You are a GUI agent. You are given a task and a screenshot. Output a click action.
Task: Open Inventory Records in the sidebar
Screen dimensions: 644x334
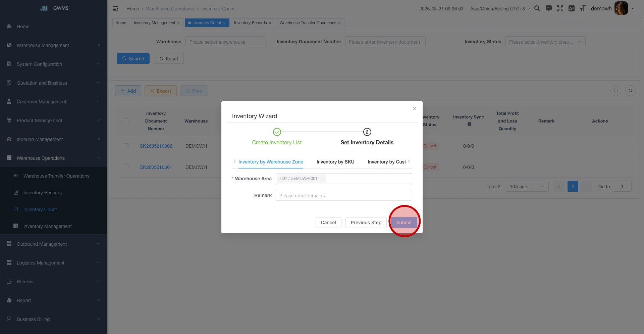54,193
